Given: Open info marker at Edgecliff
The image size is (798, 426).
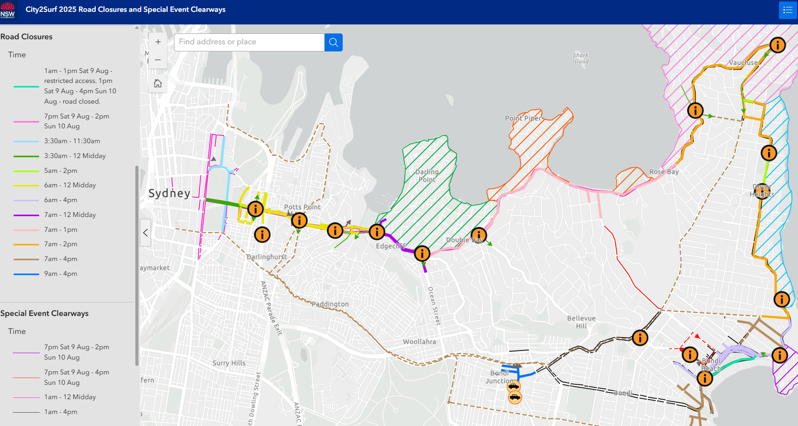Looking at the screenshot, I should pos(377,232).
